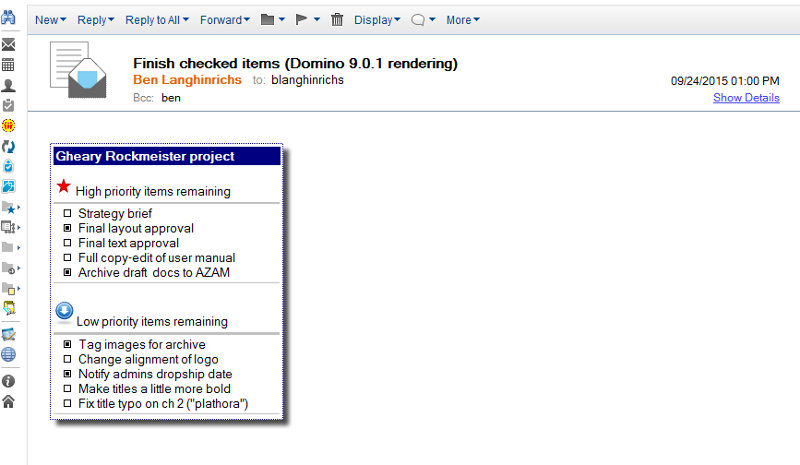The image size is (800, 465).
Task: Open Contacts via the person sidebar icon
Action: (8, 85)
